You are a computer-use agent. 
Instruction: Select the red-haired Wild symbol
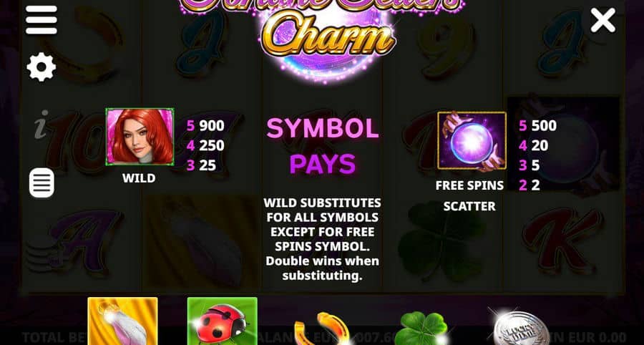point(140,137)
